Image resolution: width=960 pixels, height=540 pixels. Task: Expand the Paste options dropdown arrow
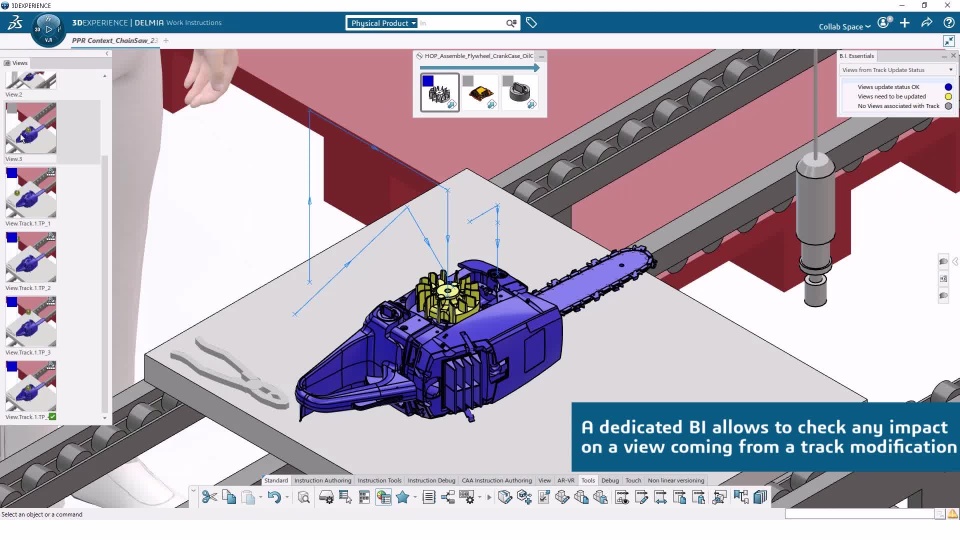[x=260, y=497]
